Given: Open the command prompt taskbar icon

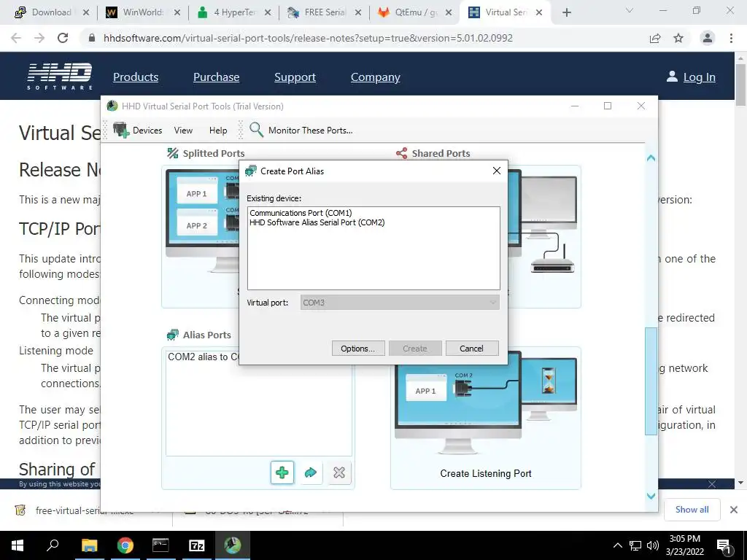Looking at the screenshot, I should (160, 545).
